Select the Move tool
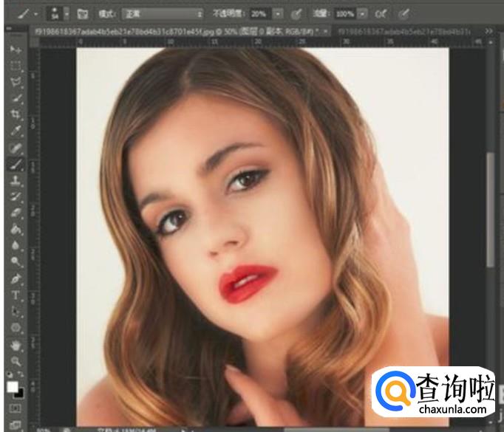This screenshot has height=432, width=504. click(16, 49)
